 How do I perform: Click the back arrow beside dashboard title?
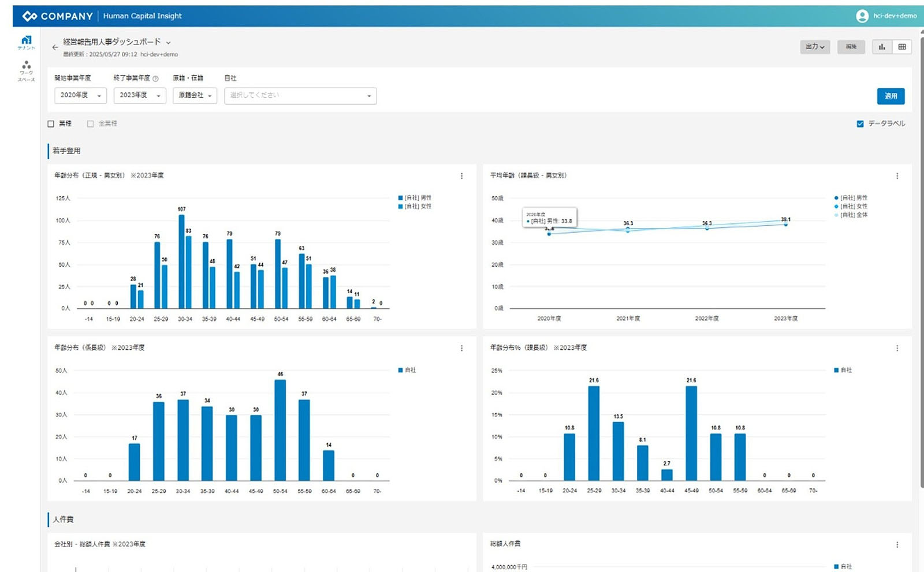click(x=55, y=47)
